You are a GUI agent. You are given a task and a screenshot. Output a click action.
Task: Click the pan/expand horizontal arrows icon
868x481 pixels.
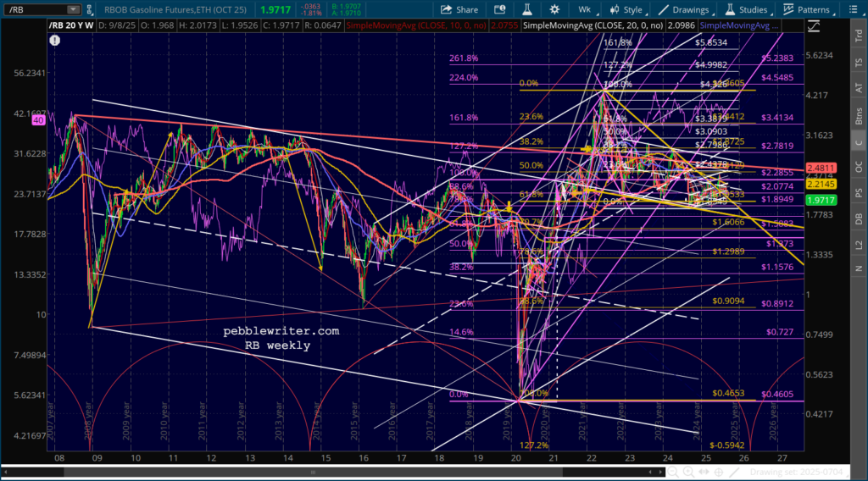point(704,473)
